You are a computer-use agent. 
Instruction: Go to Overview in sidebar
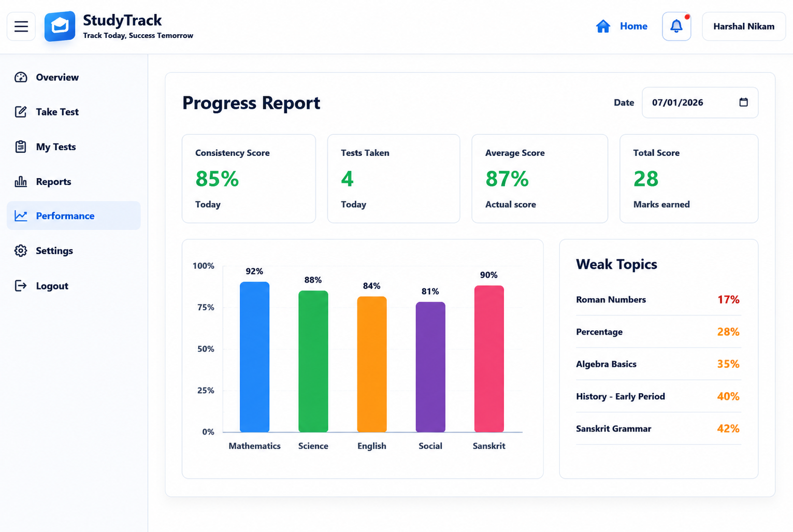(x=74, y=77)
